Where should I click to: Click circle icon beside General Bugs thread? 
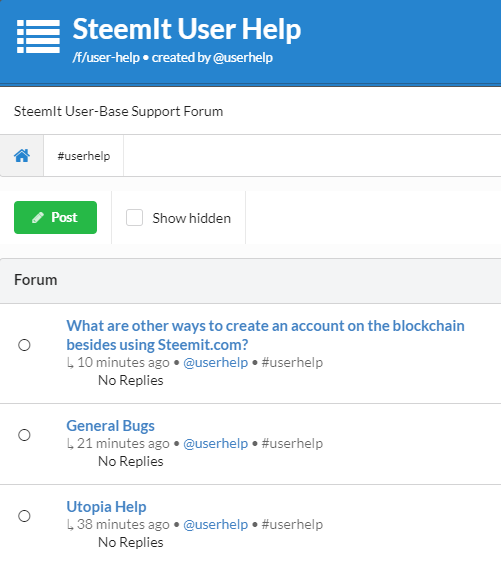pyautogui.click(x=24, y=435)
